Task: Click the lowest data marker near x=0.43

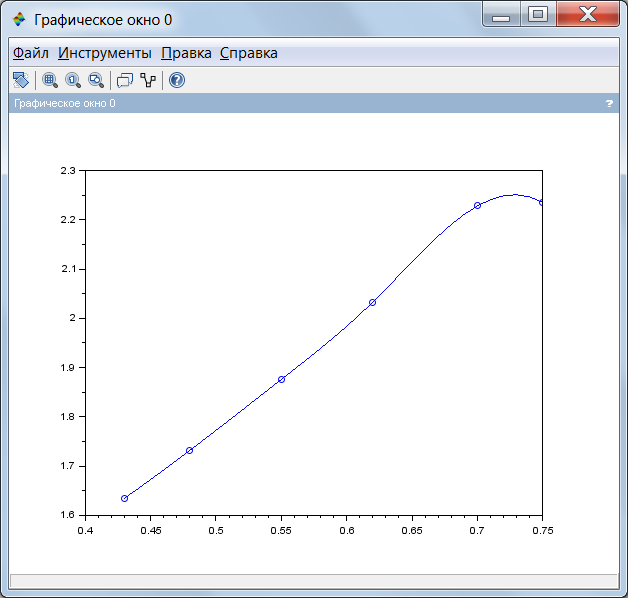Action: point(125,499)
